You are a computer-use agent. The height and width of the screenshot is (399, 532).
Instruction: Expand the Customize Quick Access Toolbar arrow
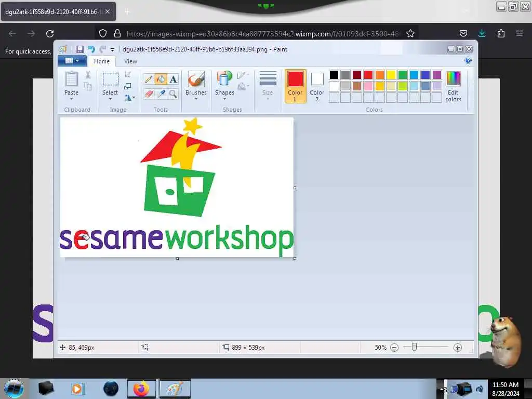[x=112, y=50]
